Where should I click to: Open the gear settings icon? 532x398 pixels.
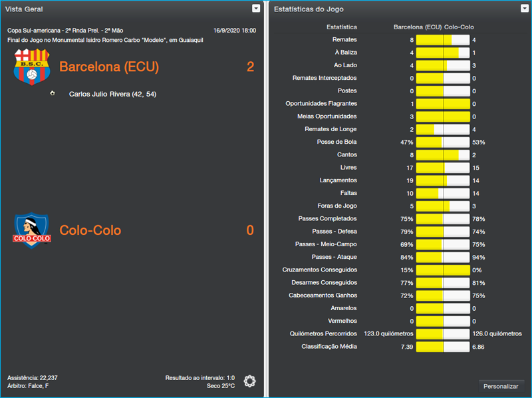249,381
